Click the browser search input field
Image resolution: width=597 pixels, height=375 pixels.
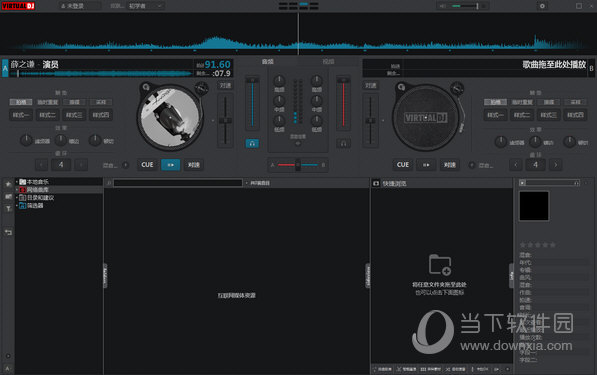[x=178, y=183]
